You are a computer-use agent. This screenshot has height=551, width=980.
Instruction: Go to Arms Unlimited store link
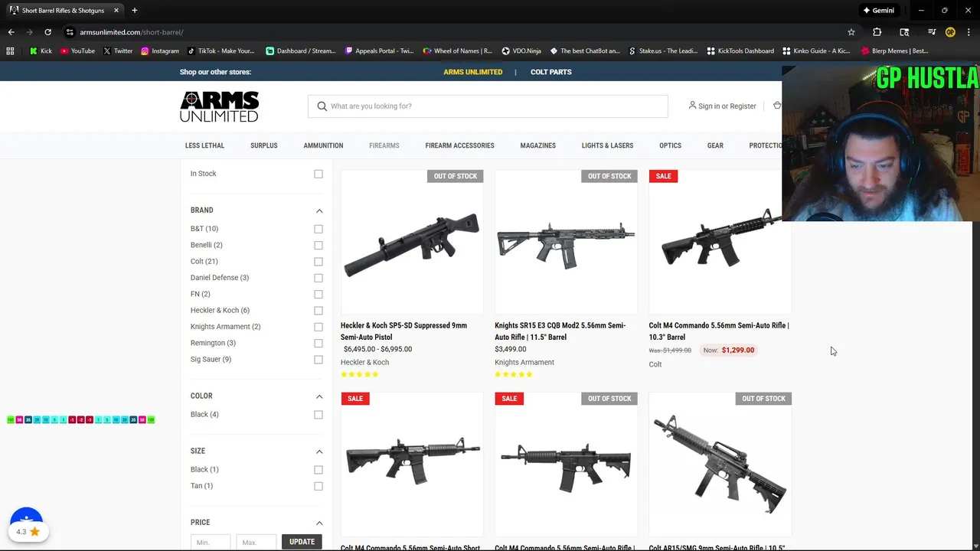pos(472,72)
